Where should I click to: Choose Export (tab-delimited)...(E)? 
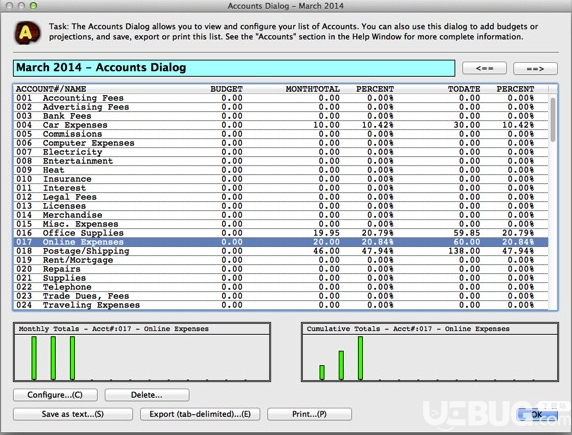(200, 414)
